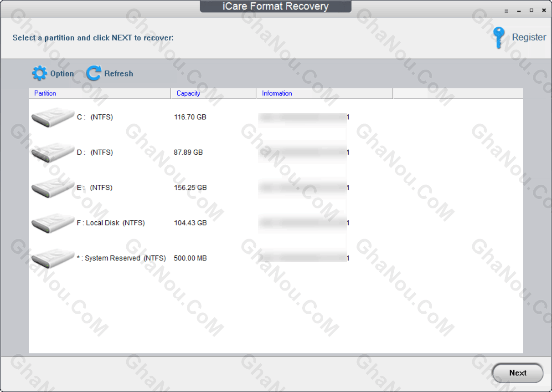The width and height of the screenshot is (552, 392).
Task: Click the 104.43 GB capacity value
Action: click(x=191, y=223)
